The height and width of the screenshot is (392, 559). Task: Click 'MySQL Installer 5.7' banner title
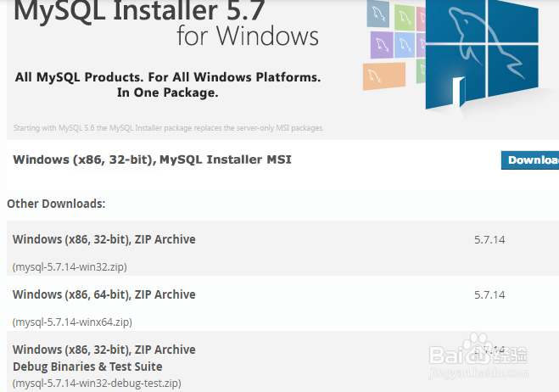click(x=139, y=11)
